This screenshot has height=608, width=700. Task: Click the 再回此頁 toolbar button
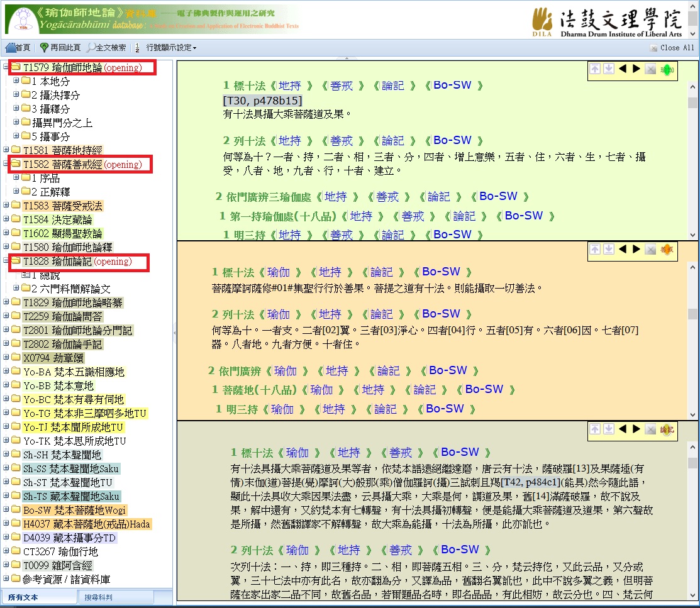click(60, 48)
